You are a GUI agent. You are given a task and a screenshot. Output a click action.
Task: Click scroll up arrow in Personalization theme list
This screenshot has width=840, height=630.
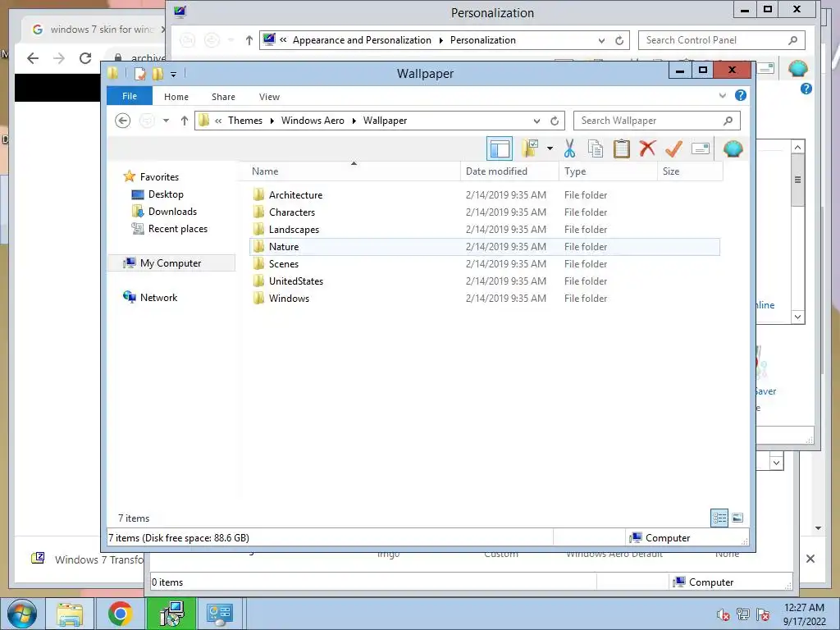[x=797, y=148]
